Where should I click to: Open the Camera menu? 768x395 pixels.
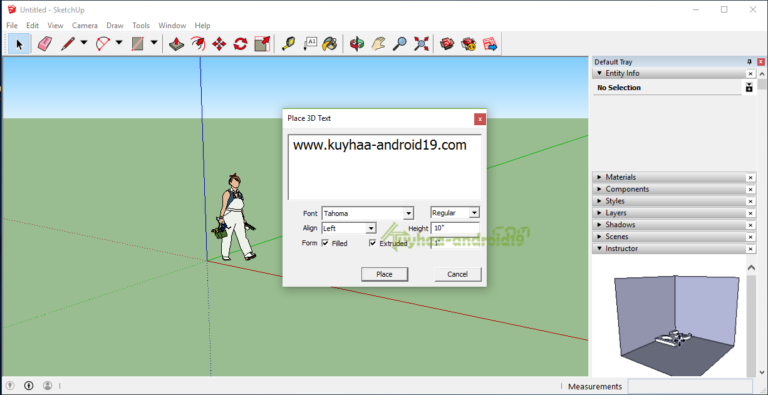click(x=85, y=25)
